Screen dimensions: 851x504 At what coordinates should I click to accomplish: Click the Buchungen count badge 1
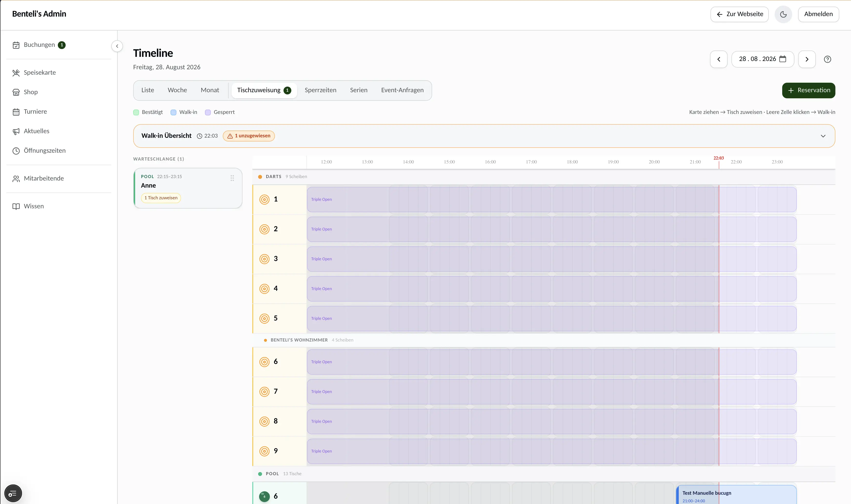click(61, 45)
